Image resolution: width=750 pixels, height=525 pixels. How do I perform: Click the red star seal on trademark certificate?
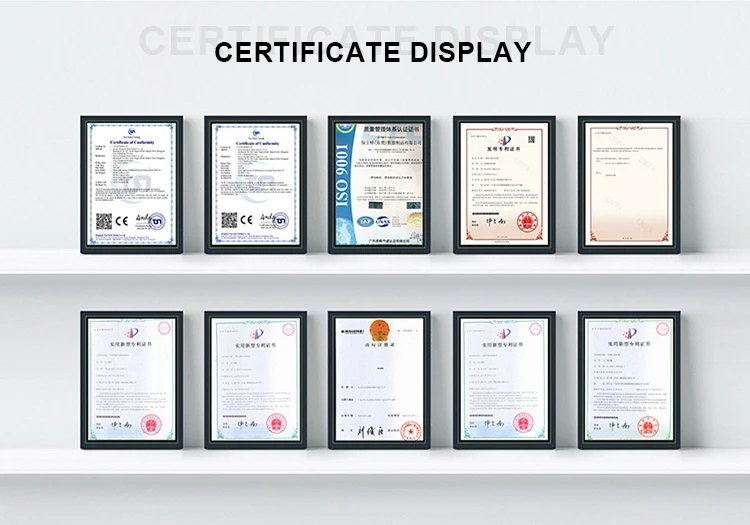pos(410,431)
